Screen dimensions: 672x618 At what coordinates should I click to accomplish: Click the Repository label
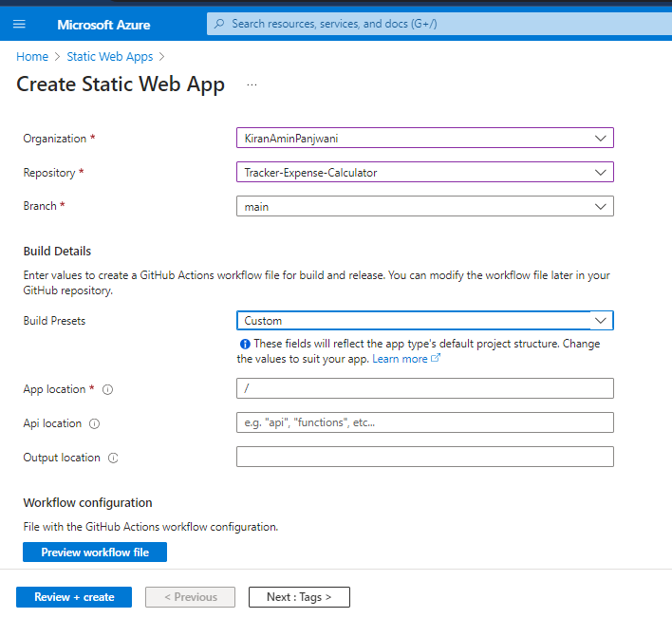tap(49, 173)
